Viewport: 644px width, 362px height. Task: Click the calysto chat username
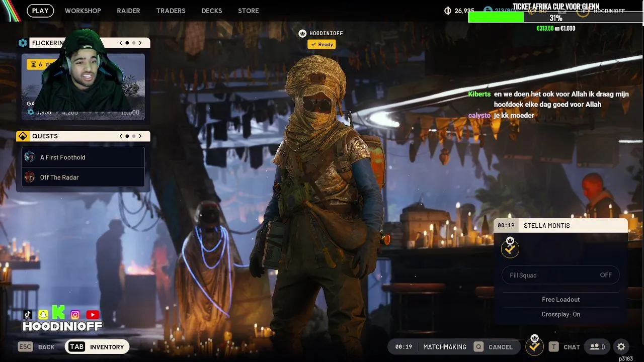(x=479, y=116)
